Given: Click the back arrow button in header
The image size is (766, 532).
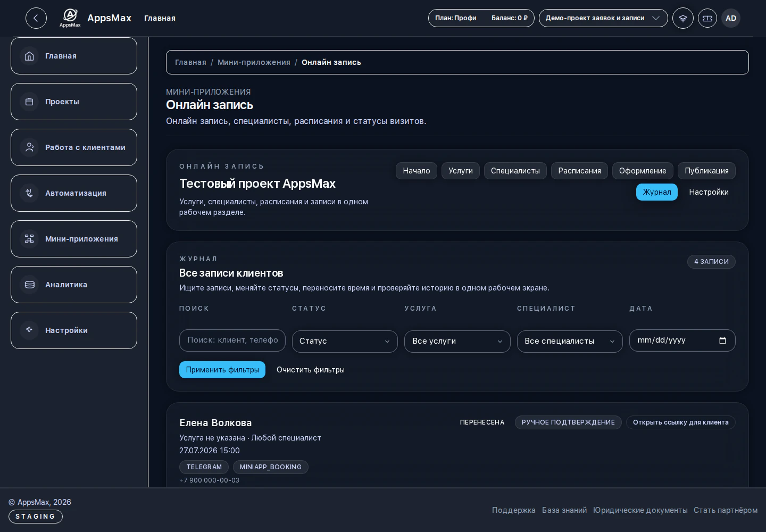Looking at the screenshot, I should click(x=36, y=18).
